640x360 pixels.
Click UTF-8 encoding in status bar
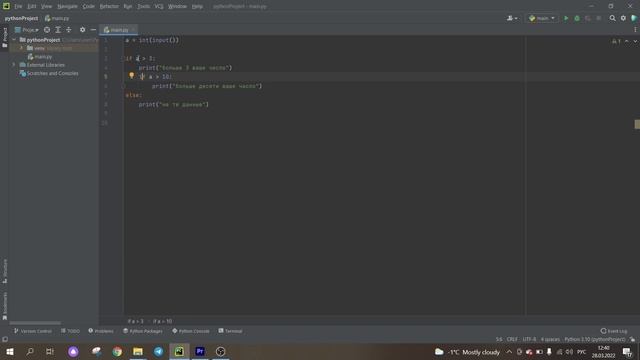[x=529, y=340]
